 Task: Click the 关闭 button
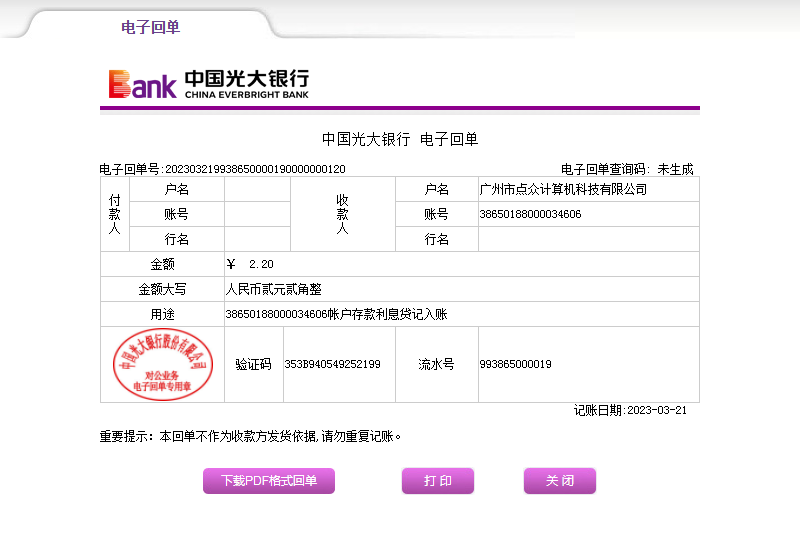point(560,480)
